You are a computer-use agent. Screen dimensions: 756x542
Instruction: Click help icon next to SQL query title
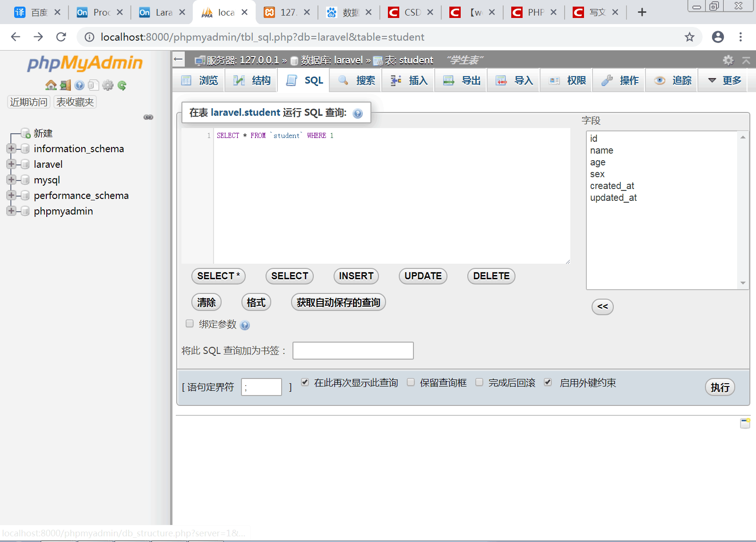tap(358, 113)
